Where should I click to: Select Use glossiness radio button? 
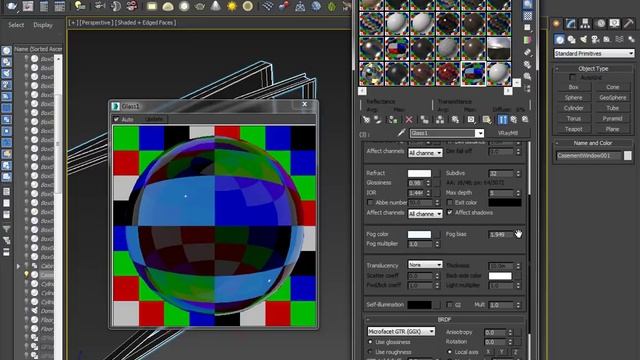(370, 342)
